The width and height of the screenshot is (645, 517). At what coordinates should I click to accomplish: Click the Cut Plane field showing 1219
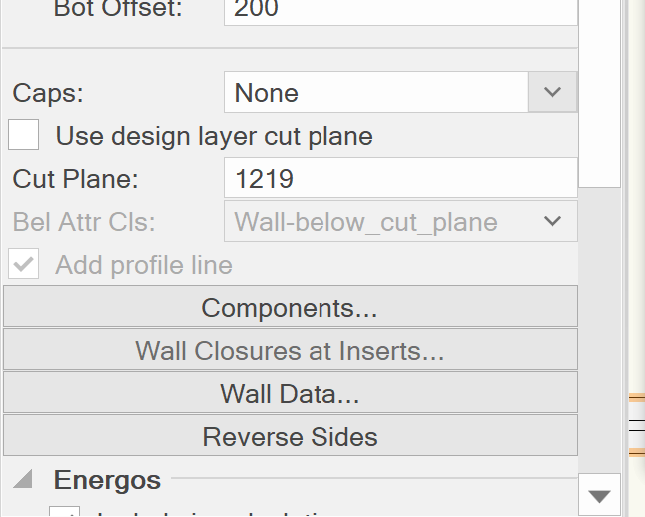400,179
